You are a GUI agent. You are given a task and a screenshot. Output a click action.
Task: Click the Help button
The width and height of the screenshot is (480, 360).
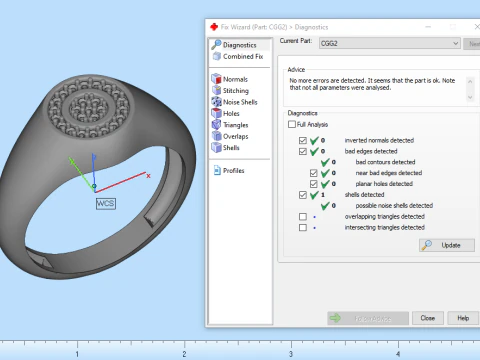coord(463,318)
